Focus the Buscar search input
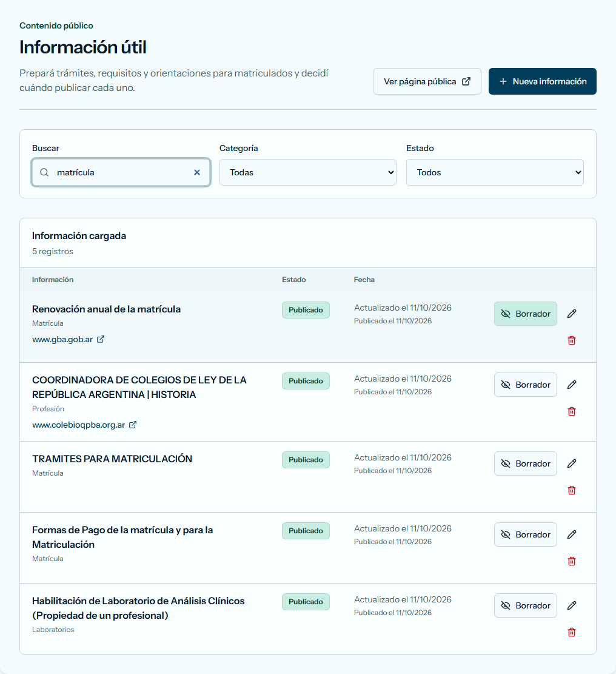Screen dimensions: 616x674 (x=121, y=172)
